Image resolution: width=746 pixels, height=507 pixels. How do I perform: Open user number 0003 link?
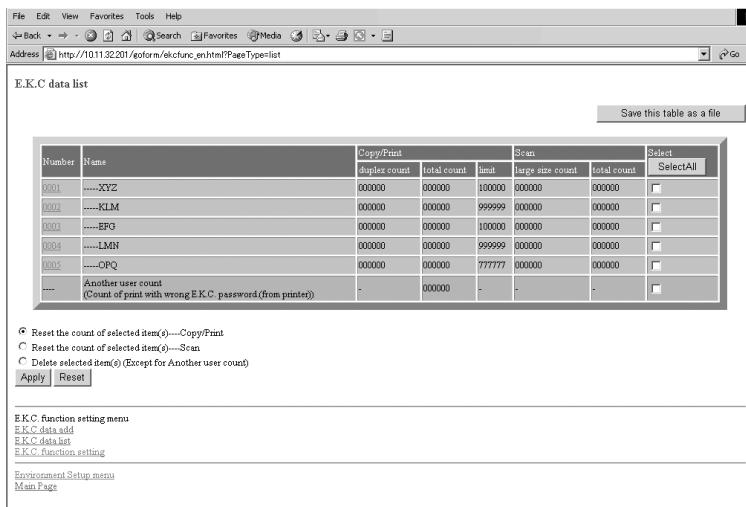pos(51,226)
